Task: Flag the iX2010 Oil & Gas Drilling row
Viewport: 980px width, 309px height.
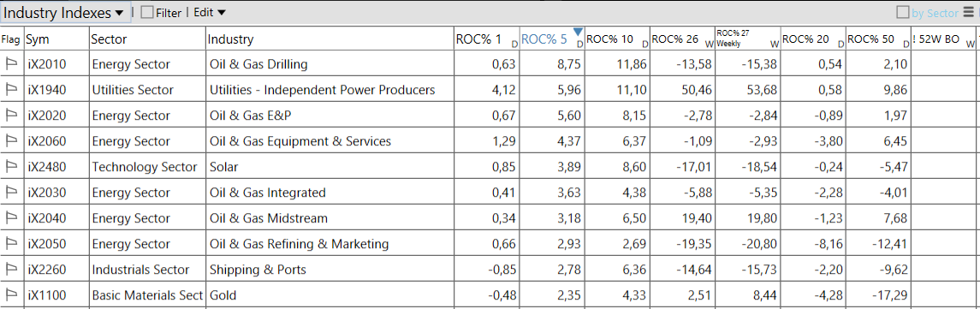Action: click(x=10, y=64)
